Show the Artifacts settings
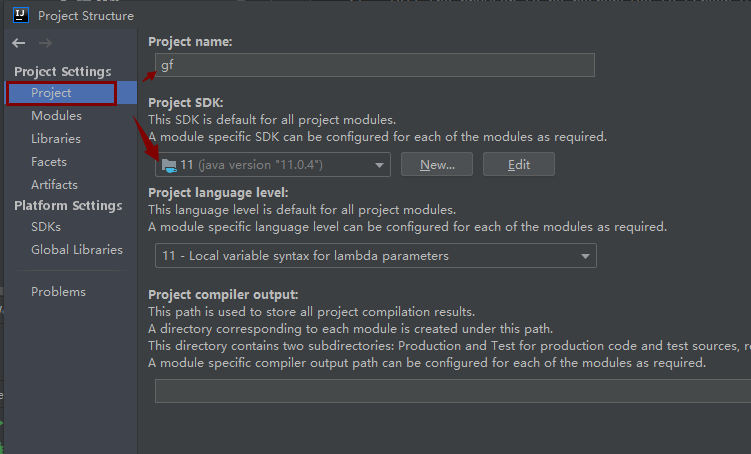Image resolution: width=751 pixels, height=454 pixels. point(55,185)
